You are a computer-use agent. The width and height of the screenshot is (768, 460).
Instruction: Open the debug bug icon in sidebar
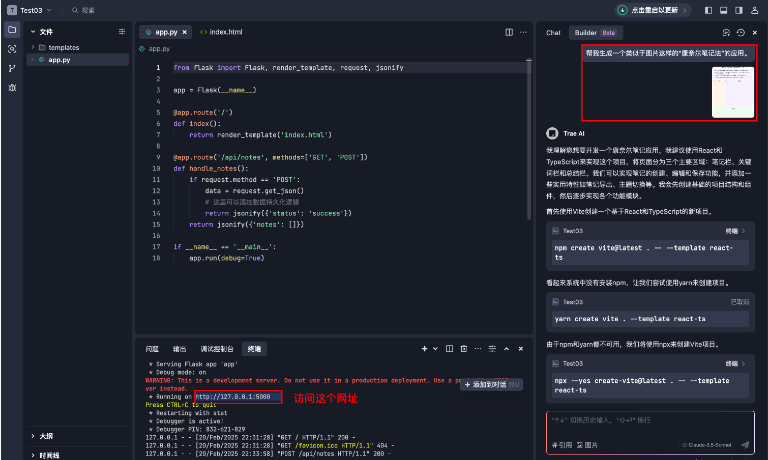pyautogui.click(x=12, y=88)
